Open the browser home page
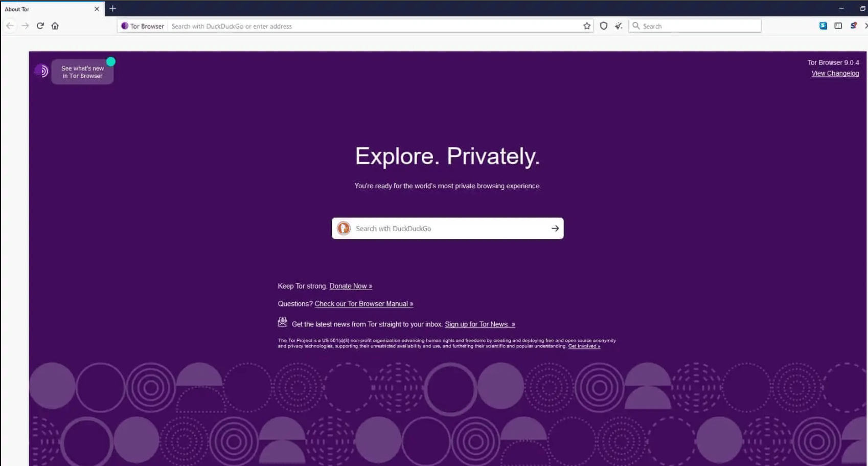This screenshot has height=466, width=868. (55, 26)
